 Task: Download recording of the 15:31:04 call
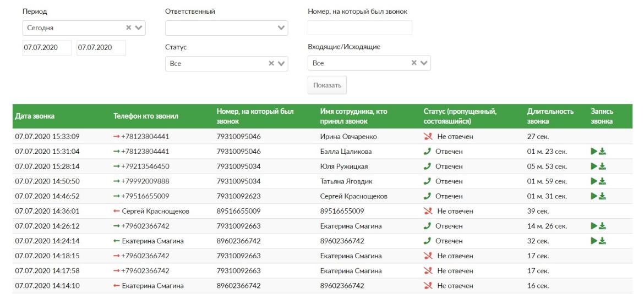602,151
